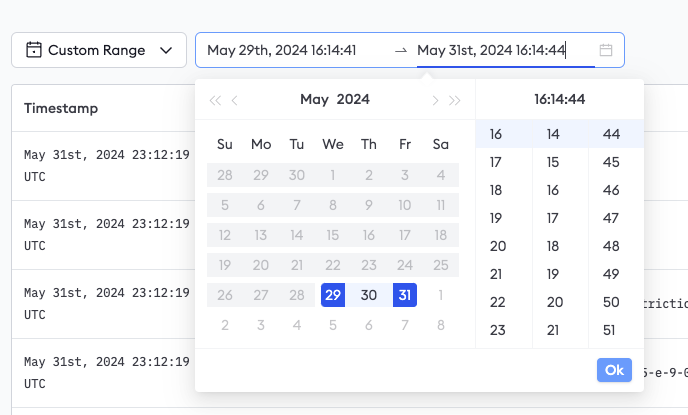
Task: Go to previous year with double-left arrow
Action: [215, 100]
